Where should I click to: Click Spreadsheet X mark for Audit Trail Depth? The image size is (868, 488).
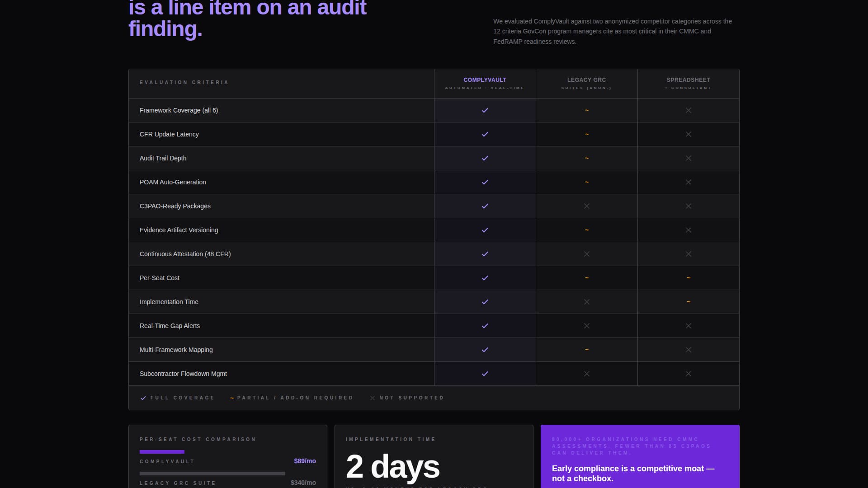click(689, 158)
